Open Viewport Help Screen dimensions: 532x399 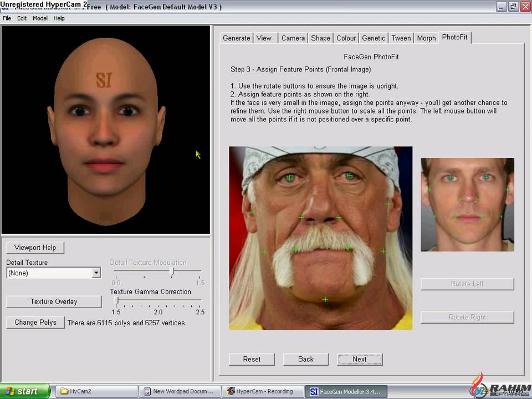[35, 247]
